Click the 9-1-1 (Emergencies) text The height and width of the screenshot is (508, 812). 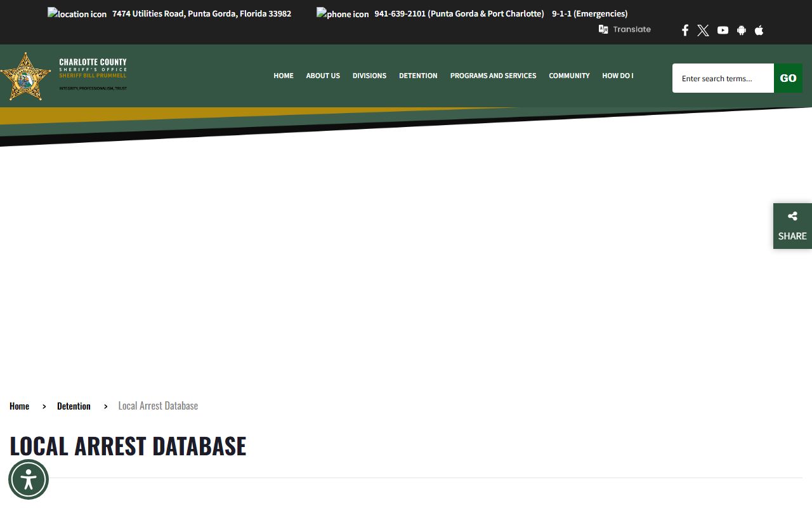(589, 13)
